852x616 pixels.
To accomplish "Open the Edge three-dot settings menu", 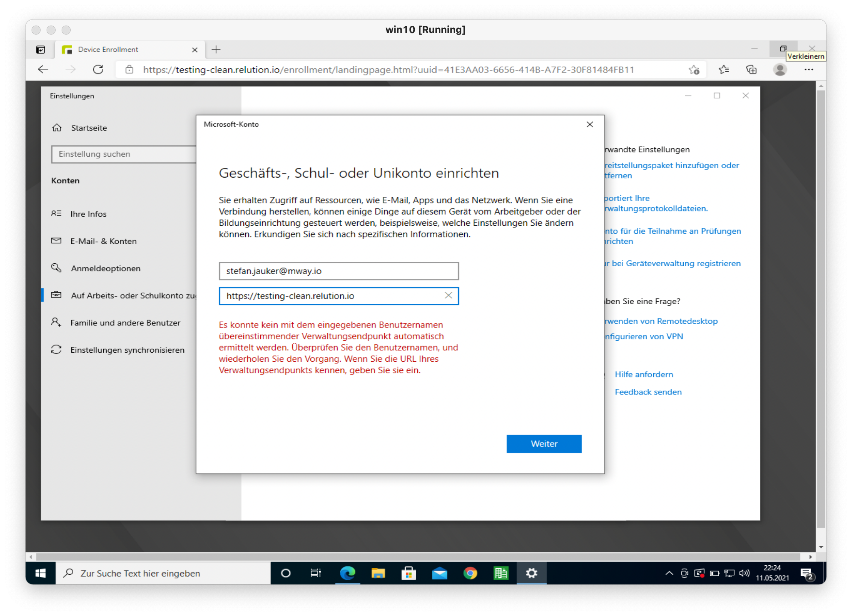I will [808, 69].
